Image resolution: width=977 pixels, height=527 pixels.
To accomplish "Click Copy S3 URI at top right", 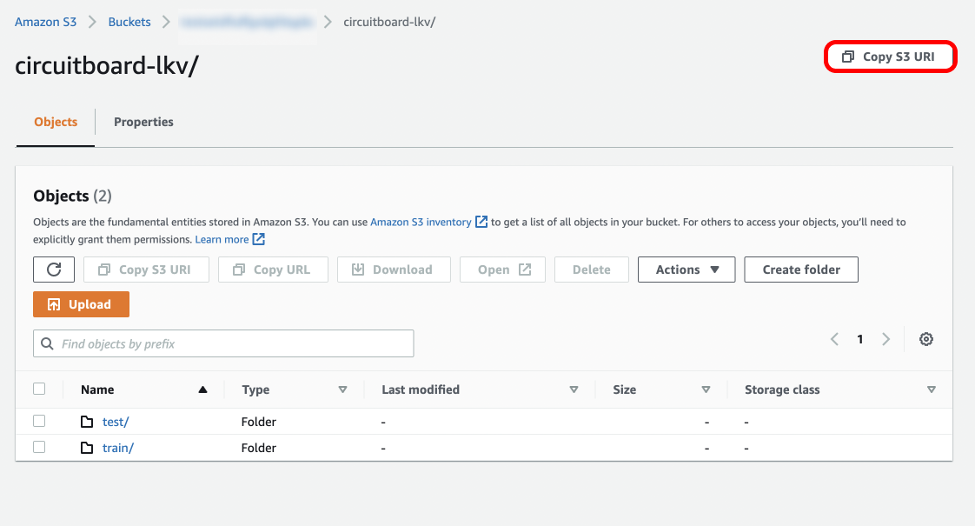I will [890, 57].
